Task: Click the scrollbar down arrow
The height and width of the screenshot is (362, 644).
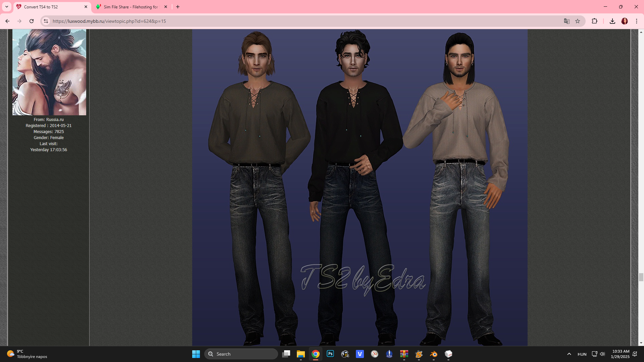Action: point(641,343)
